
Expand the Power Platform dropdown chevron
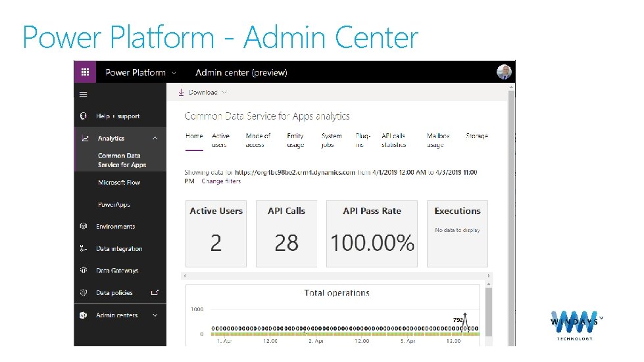click(174, 73)
